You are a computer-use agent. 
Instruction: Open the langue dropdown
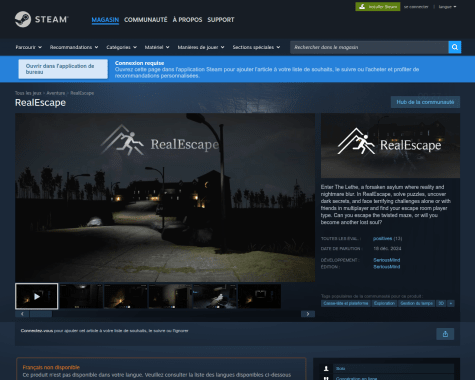tap(447, 7)
